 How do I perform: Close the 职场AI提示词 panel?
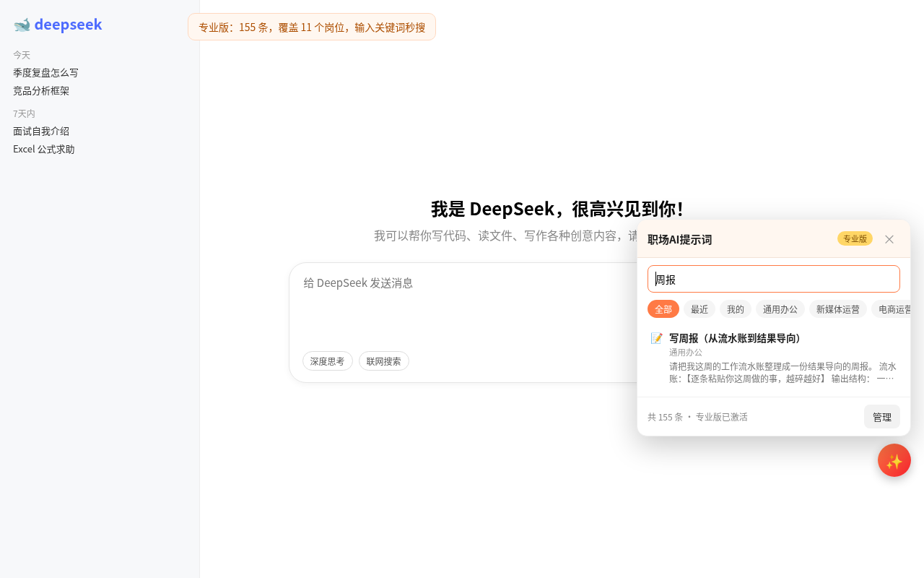[x=889, y=239]
